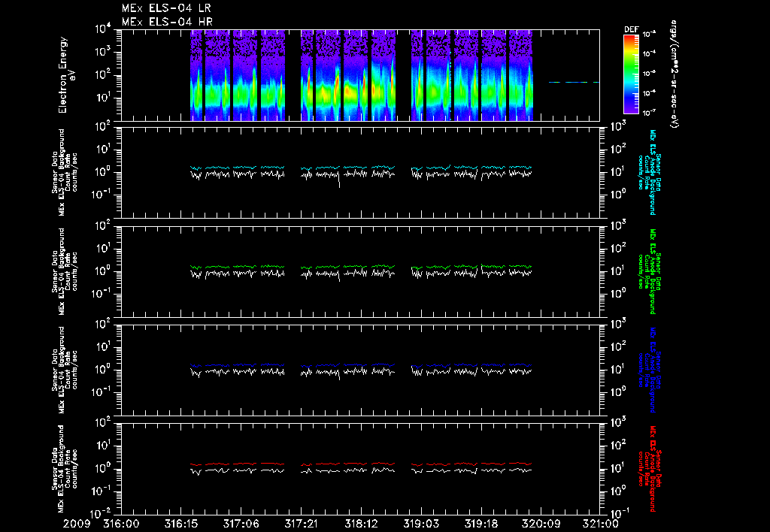Click the ergs/(cm**2-sr-sec-eV) units label
Screen dimensions: 770x532
click(674, 74)
